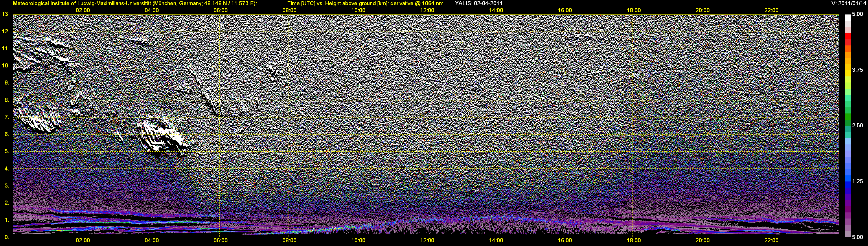Click the 5.00 value below the color scale
Image resolution: width=868 pixels, height=246 pixels.
pyautogui.click(x=858, y=237)
